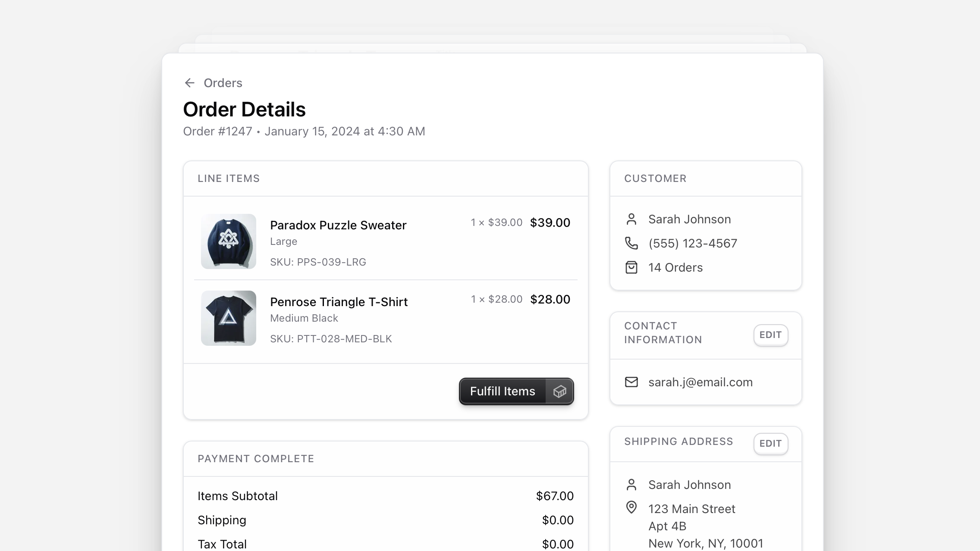Click EDIT on Shipping Address
Screen dimensions: 980x551
click(x=770, y=444)
